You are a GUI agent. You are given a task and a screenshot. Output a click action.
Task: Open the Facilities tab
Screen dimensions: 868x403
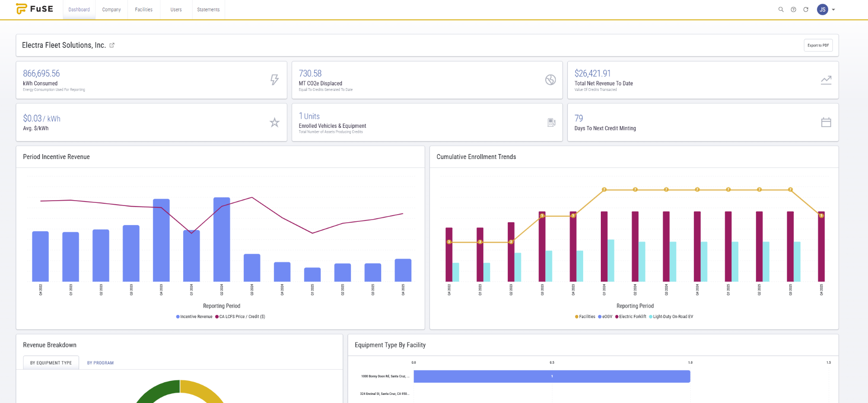(144, 9)
